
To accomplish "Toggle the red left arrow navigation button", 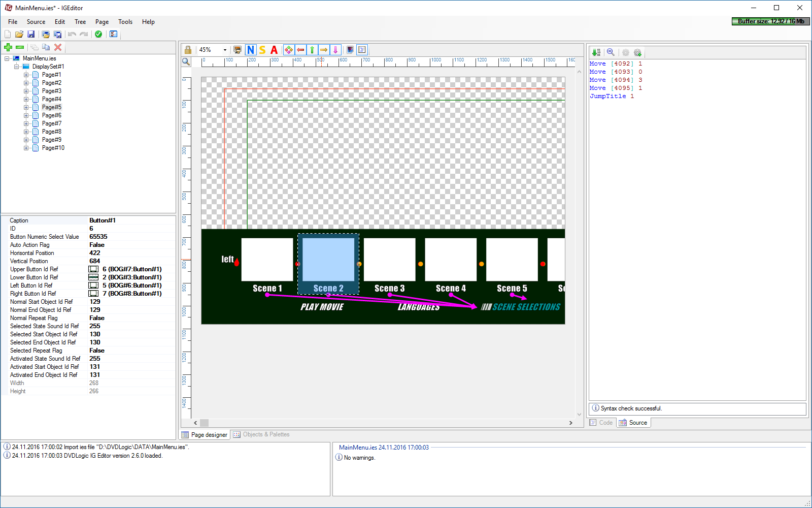I will pos(300,50).
